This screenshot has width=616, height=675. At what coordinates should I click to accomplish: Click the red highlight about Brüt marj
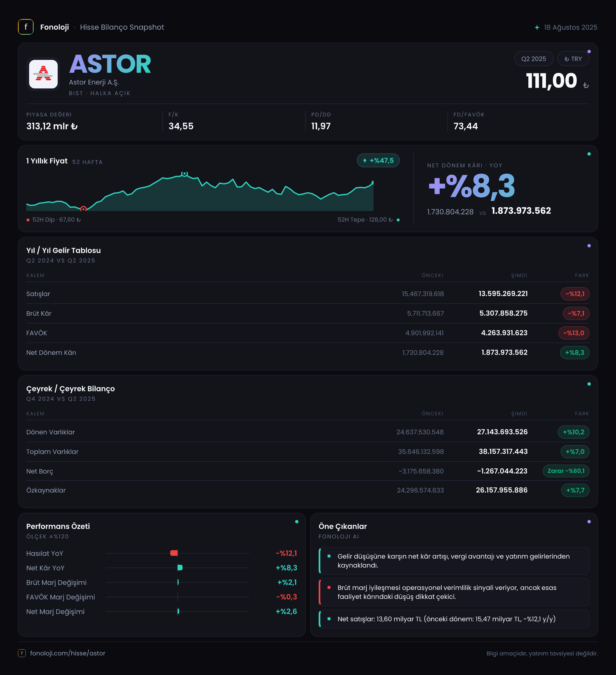(x=454, y=592)
